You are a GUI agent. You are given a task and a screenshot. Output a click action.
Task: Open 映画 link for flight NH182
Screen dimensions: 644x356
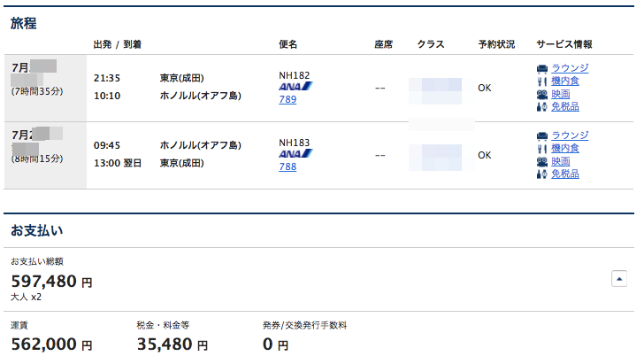(x=561, y=94)
